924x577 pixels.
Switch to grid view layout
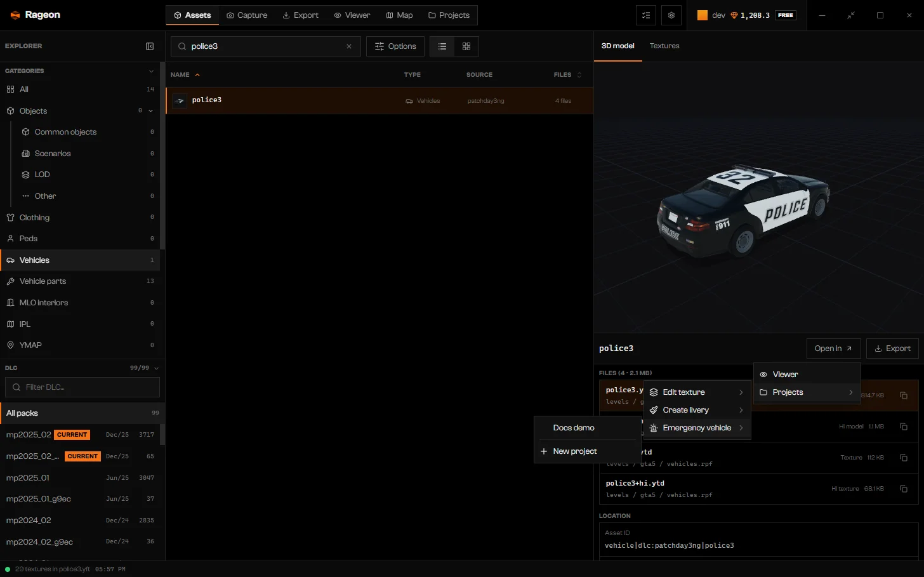click(x=466, y=46)
